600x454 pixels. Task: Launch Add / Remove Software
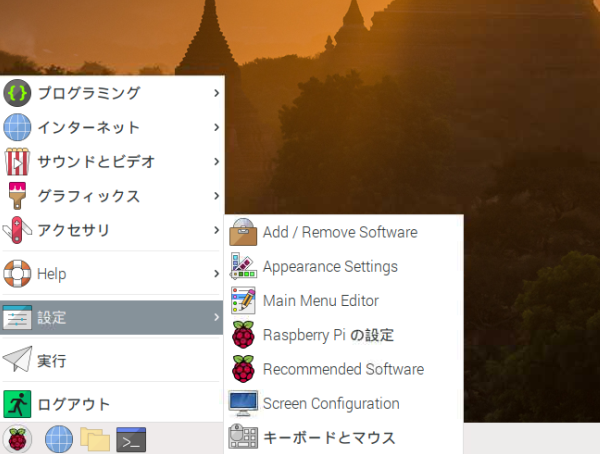pos(344,232)
